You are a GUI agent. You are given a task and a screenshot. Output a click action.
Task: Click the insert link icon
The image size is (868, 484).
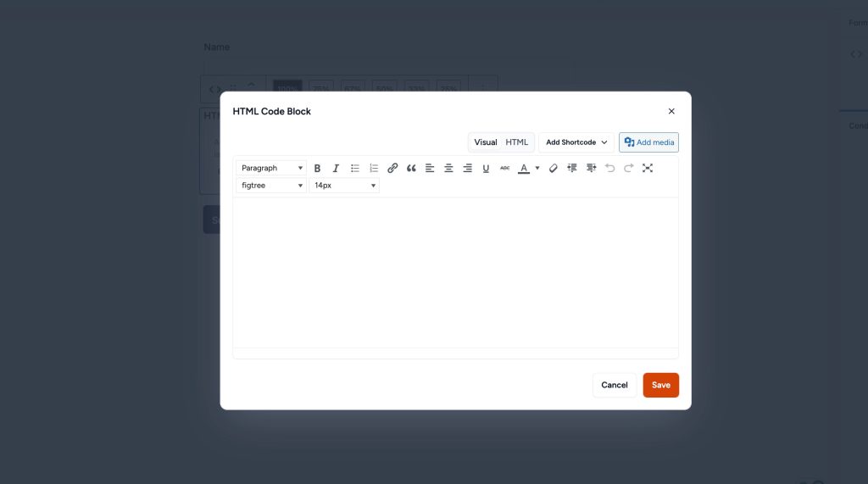pos(392,168)
